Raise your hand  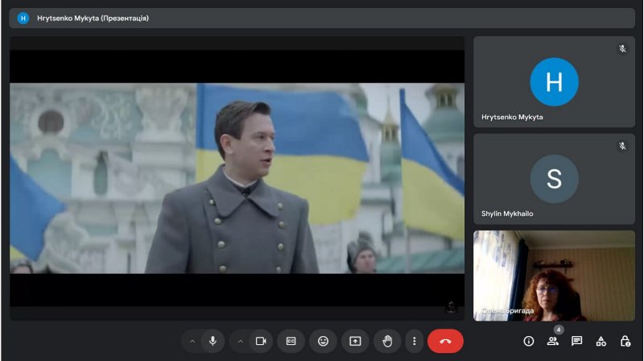(387, 342)
